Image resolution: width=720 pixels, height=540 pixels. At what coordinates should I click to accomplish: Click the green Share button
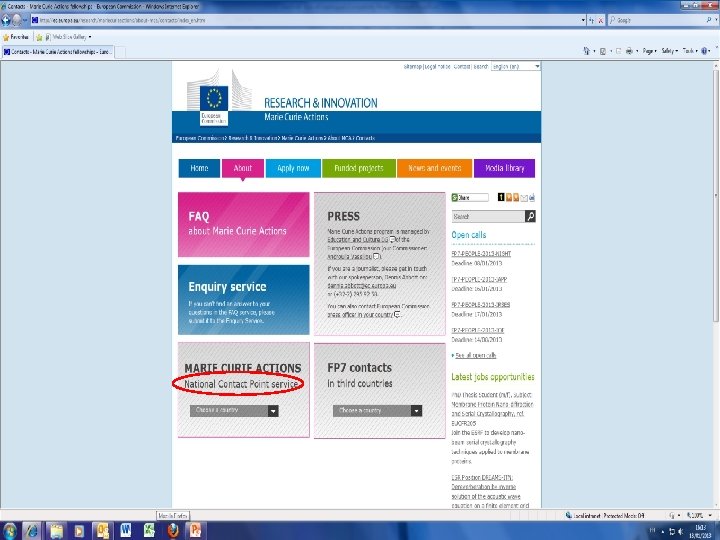(470, 197)
